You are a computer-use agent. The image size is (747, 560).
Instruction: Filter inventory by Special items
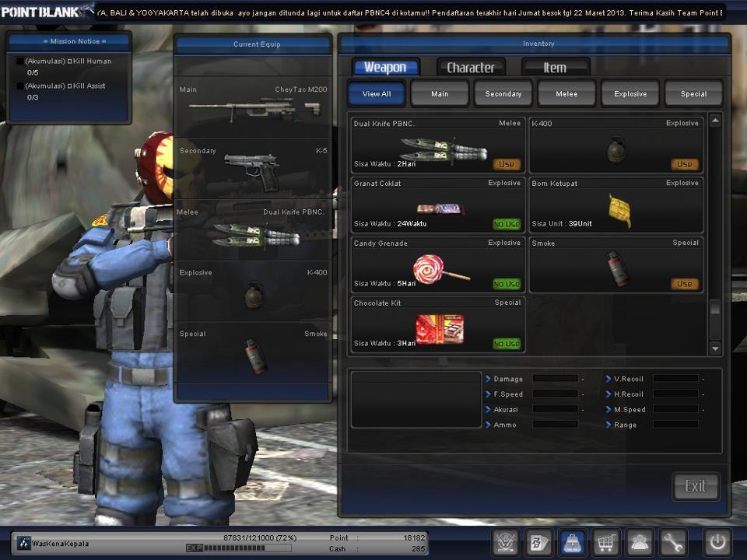pos(693,93)
